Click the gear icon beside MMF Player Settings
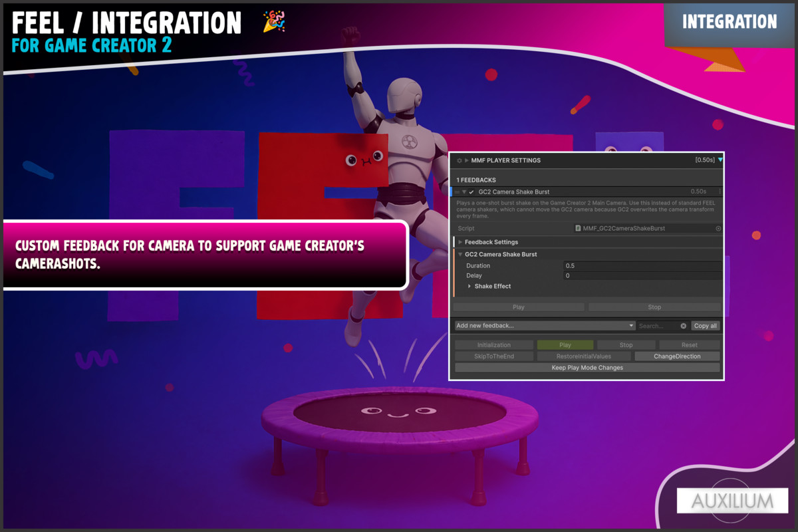Screen dimensions: 798x532 [x=459, y=160]
